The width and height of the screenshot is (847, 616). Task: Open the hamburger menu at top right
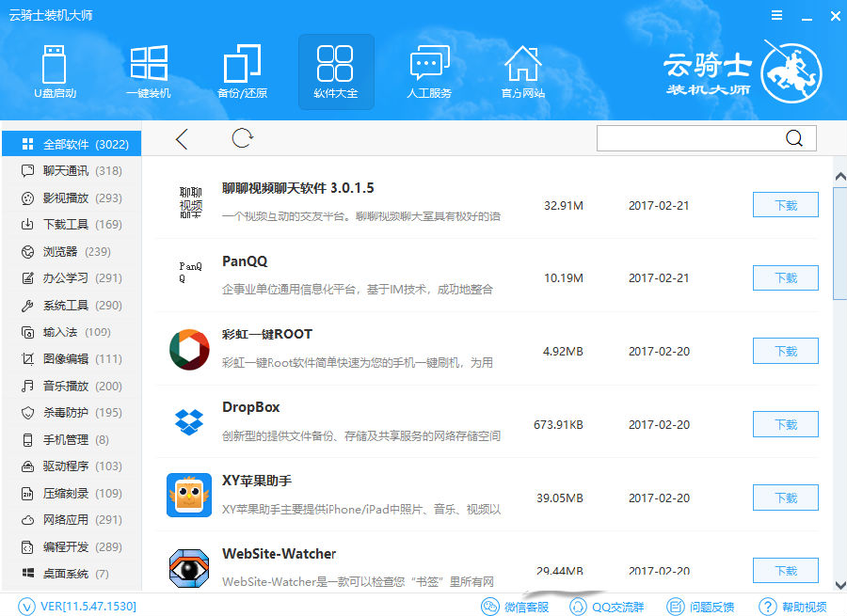[x=776, y=16]
